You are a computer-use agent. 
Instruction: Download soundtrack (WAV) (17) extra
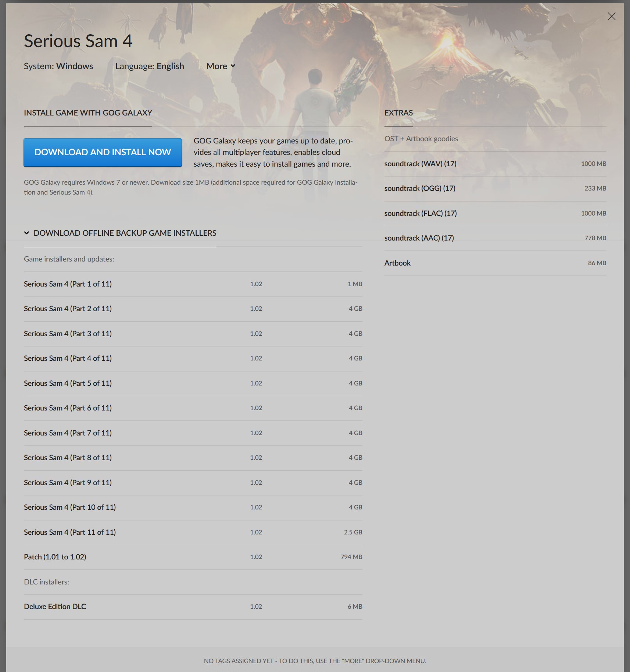(495, 164)
